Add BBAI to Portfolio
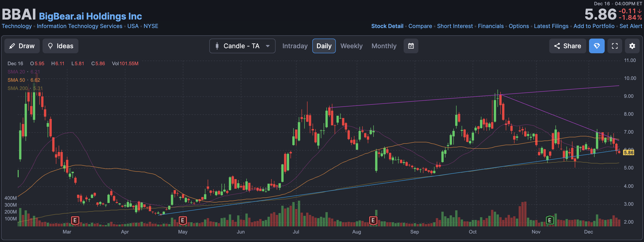 (x=594, y=26)
